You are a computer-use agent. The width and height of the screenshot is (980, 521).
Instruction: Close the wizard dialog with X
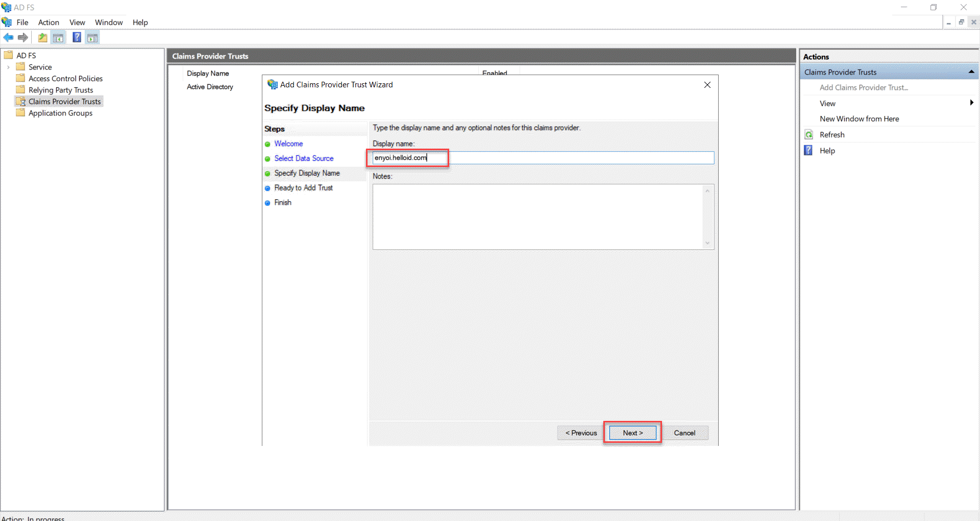pos(707,85)
